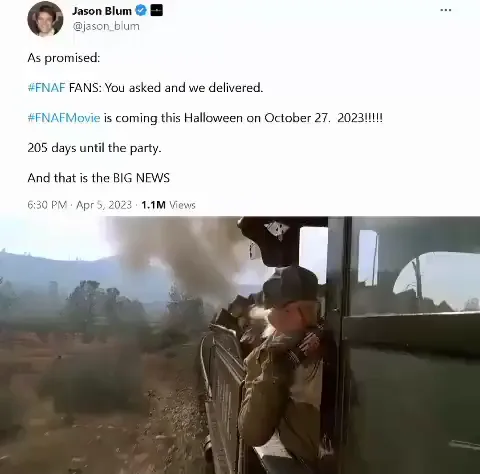Click the "You asked and we delivered" text
480x474 pixels.
[184, 88]
